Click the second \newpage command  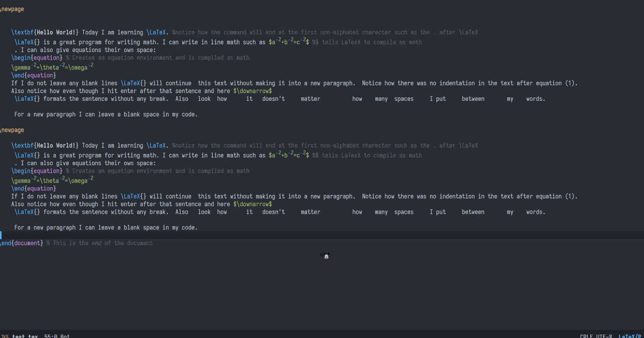(x=12, y=130)
